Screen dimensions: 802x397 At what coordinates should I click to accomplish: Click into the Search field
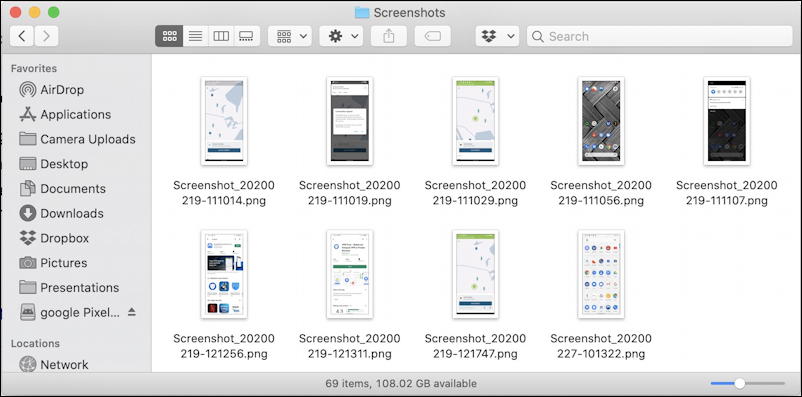pos(660,36)
